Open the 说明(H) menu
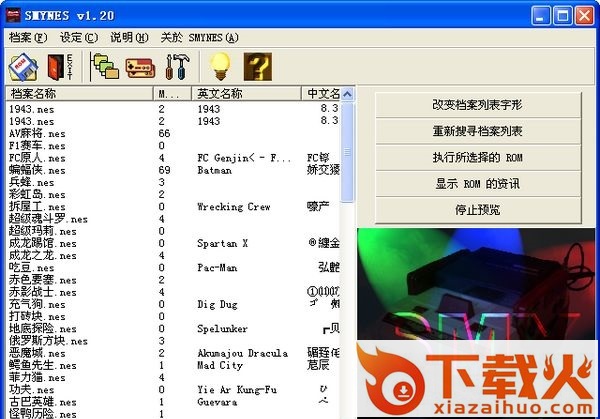 [x=129, y=37]
